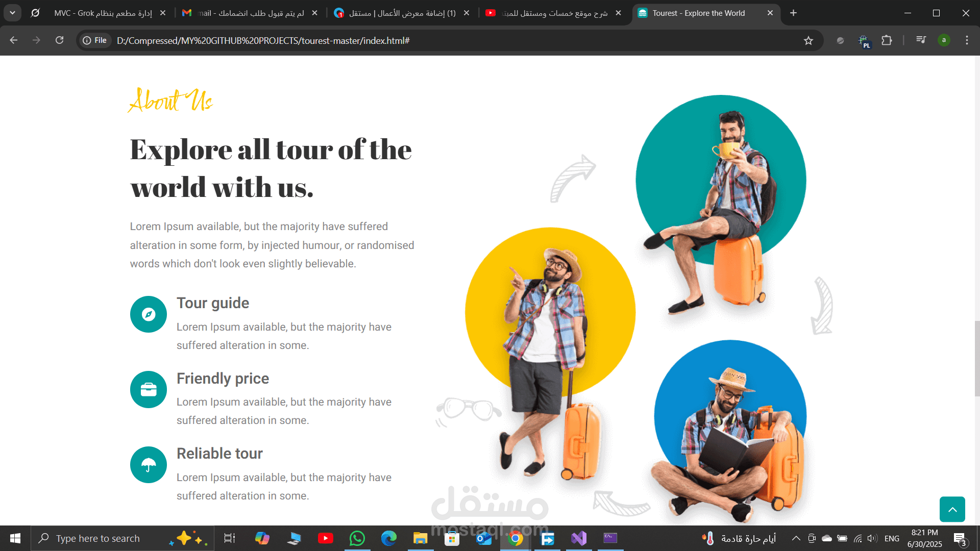Viewport: 980px width, 551px height.
Task: Open Chrome's three-dot menu
Action: click(x=967, y=40)
